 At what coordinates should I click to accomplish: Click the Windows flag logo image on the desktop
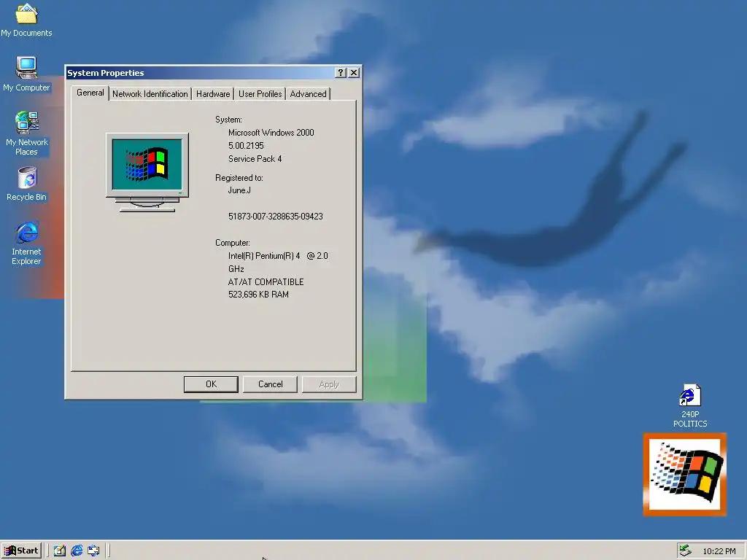point(684,474)
